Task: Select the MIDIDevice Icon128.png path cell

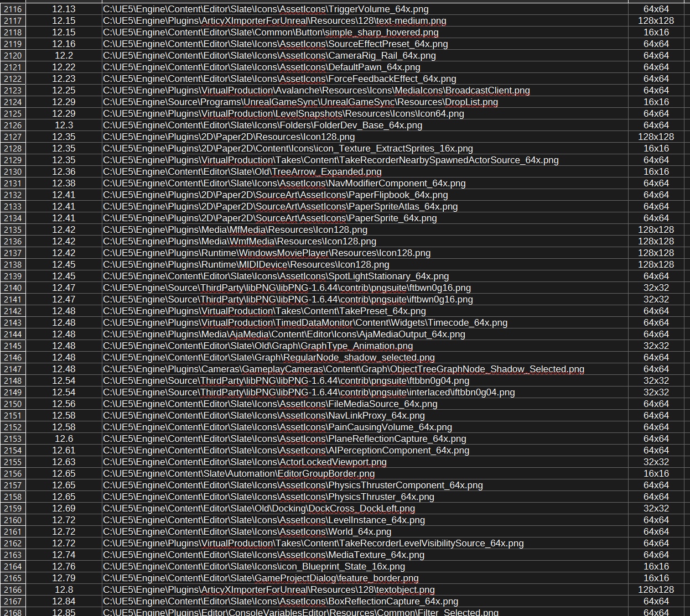Action: [246, 264]
